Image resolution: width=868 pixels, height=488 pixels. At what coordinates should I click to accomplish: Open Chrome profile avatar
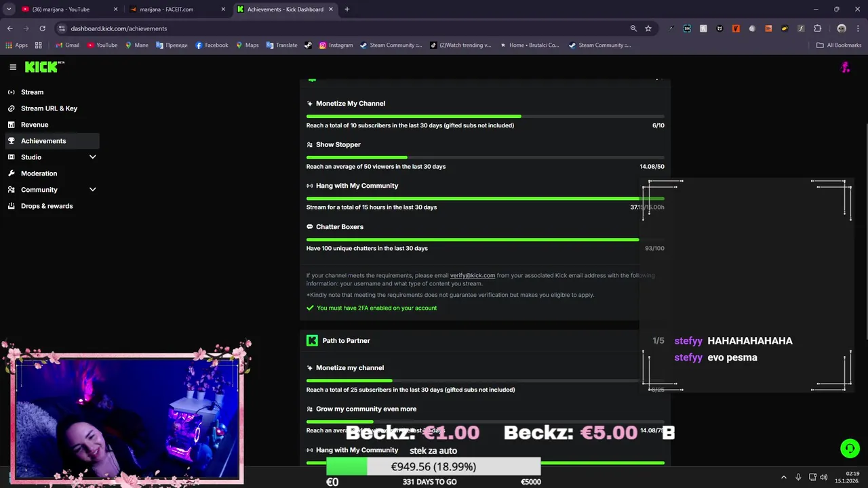(842, 28)
